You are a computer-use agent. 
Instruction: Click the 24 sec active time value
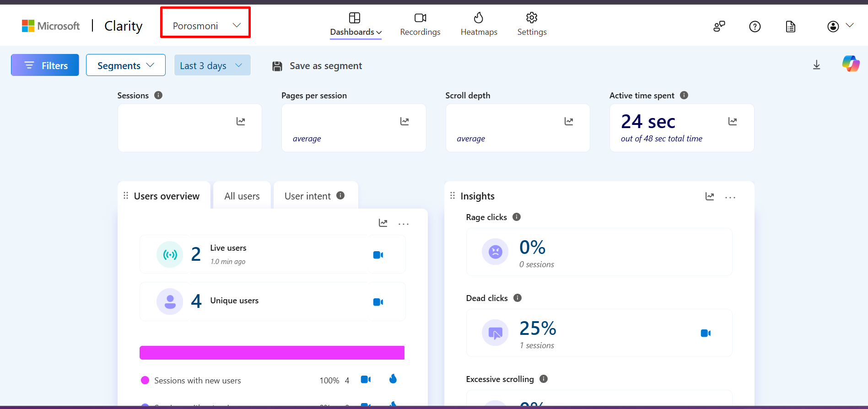(648, 122)
